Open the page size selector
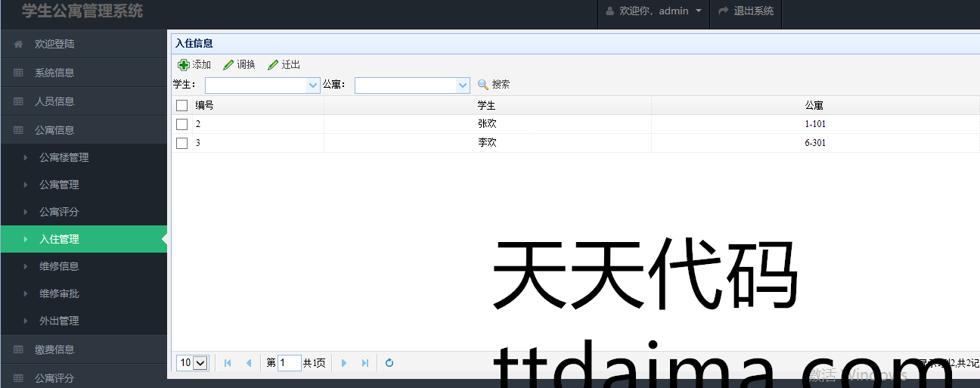 coord(193,363)
